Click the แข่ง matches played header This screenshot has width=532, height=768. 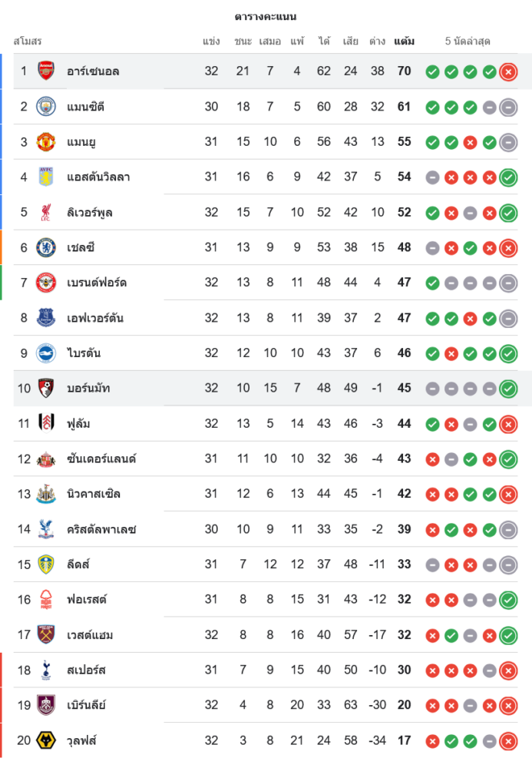[x=211, y=41]
